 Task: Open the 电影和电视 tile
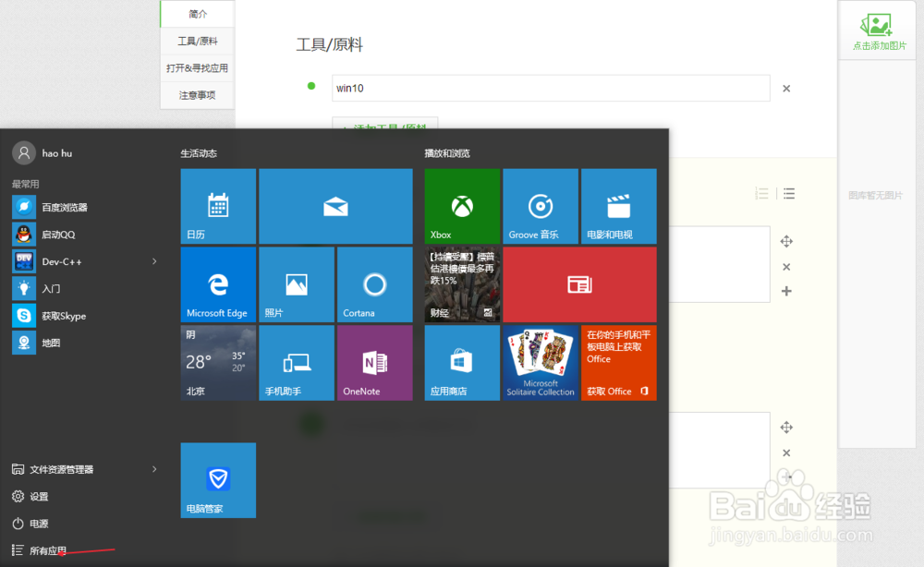(x=619, y=206)
